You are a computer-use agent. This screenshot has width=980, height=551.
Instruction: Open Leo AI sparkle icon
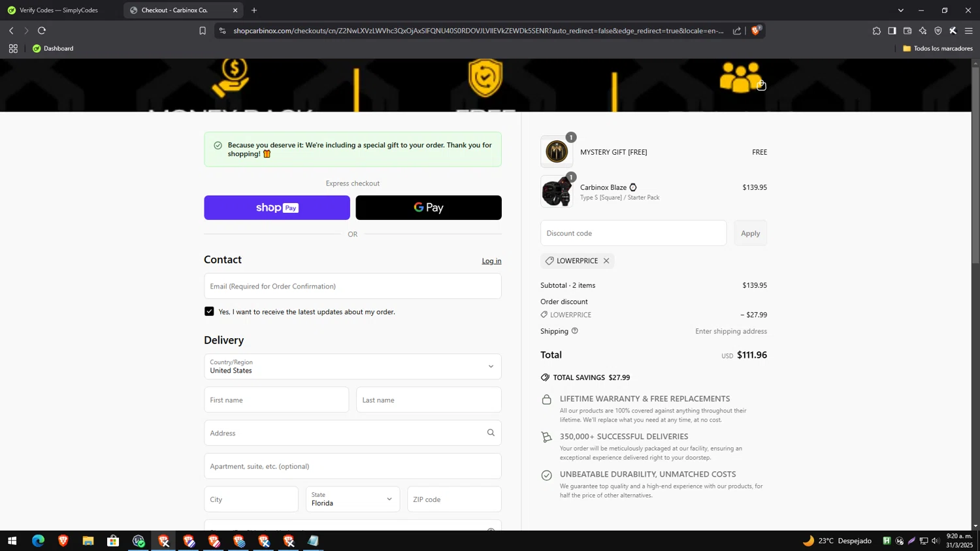(x=923, y=31)
